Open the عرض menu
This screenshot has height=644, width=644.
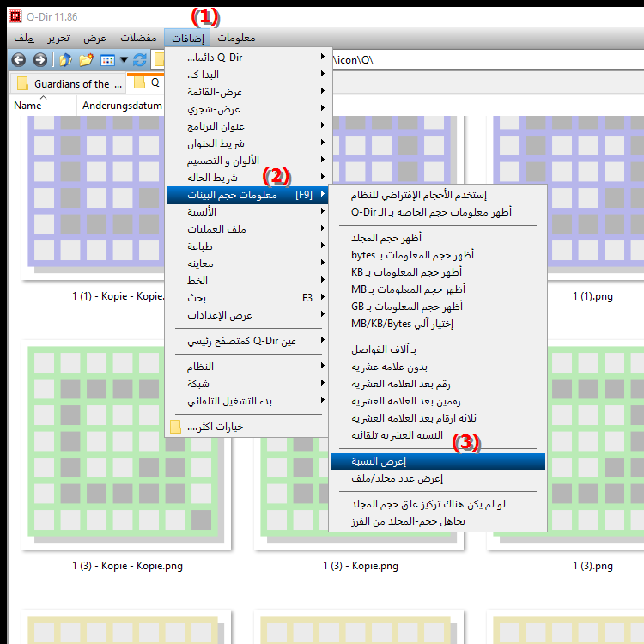94,38
